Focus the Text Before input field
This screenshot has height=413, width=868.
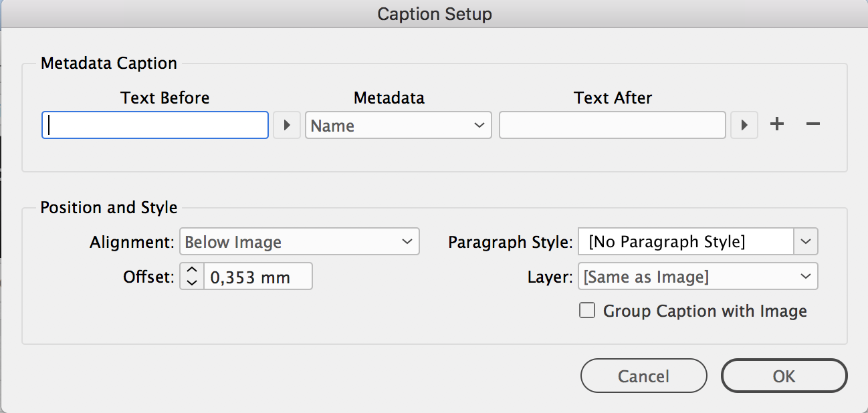pos(155,125)
